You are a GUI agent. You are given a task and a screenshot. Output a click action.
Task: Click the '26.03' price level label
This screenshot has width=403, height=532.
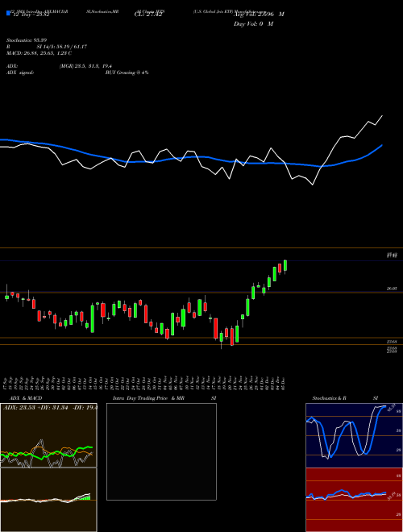pos(392,289)
